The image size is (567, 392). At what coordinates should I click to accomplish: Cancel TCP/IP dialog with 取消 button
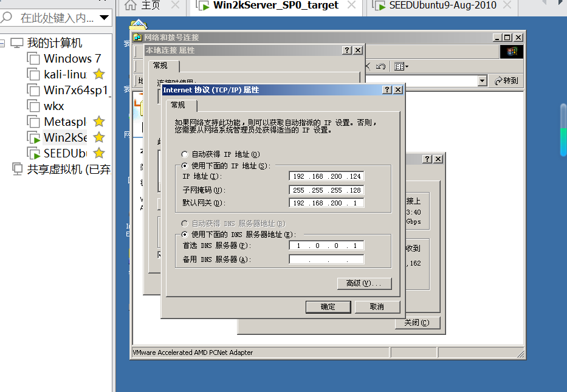pyautogui.click(x=377, y=307)
